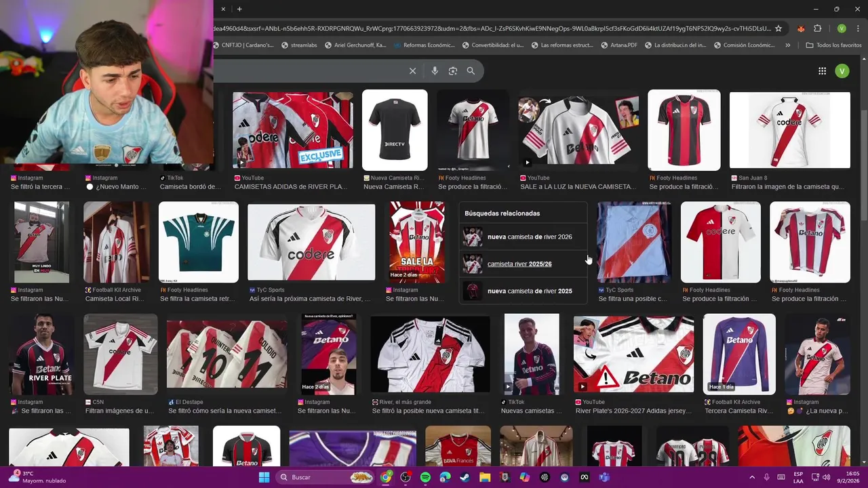Open the Google apps grid
Viewport: 868px width, 488px height.
coord(822,70)
